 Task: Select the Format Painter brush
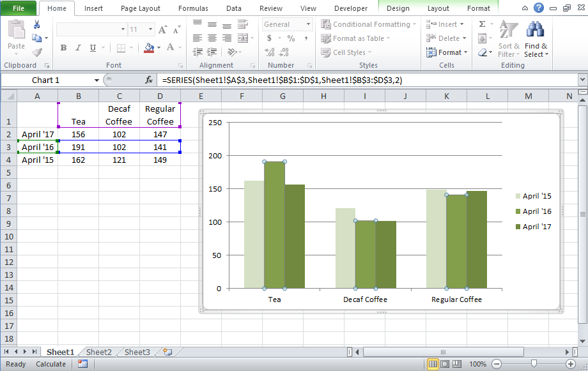point(37,52)
